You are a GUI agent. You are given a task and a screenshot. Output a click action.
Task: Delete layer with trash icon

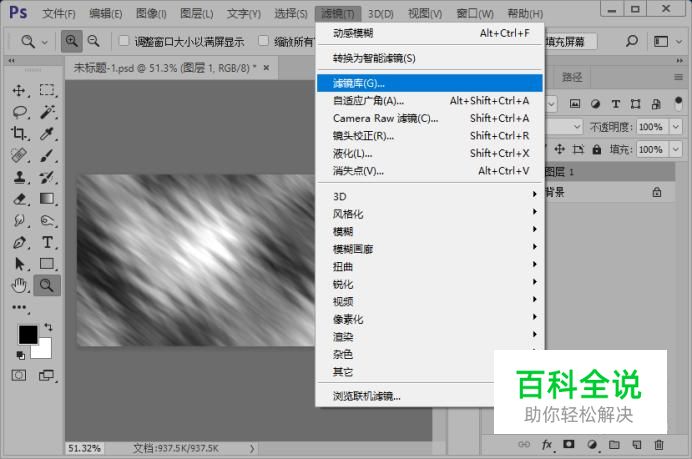[658, 444]
